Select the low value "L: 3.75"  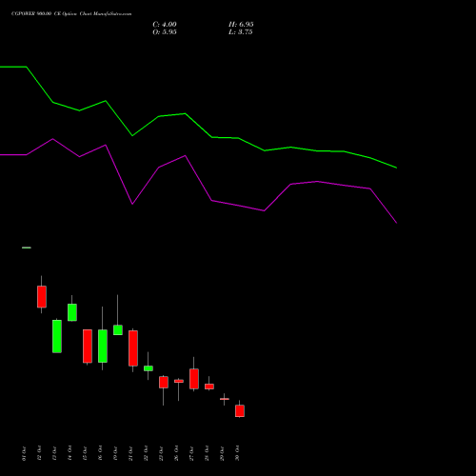pyautogui.click(x=241, y=32)
